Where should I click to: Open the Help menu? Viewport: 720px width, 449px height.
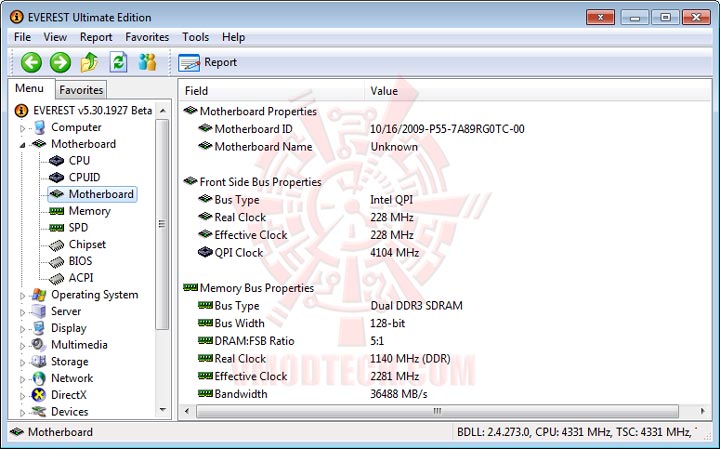point(233,37)
